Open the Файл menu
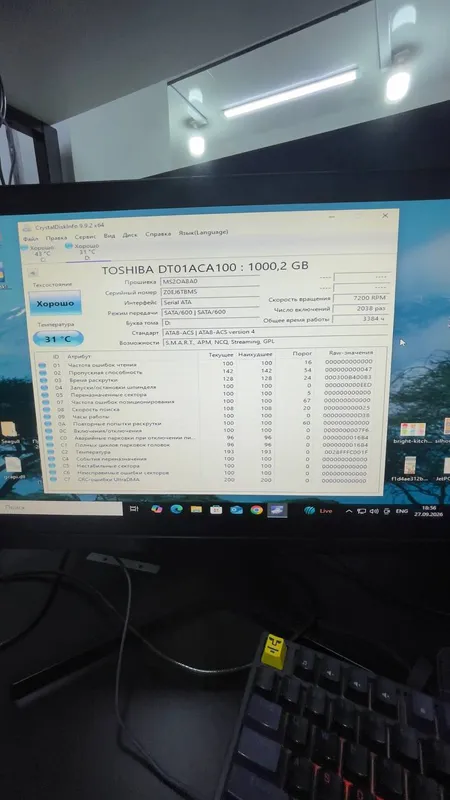This screenshot has height=800, width=450. [30, 238]
